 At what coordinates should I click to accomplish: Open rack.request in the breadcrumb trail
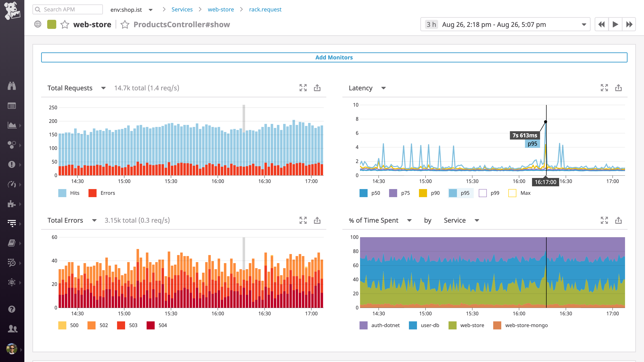point(265,9)
